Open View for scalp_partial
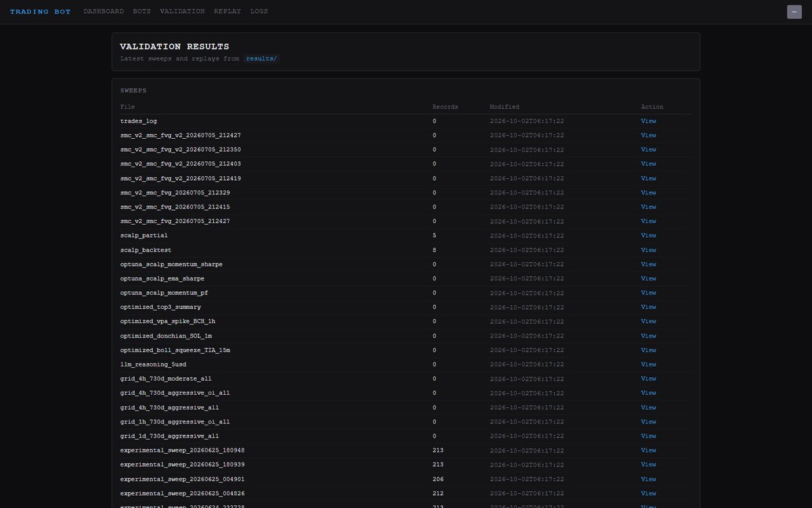The height and width of the screenshot is (508, 812). [648, 236]
